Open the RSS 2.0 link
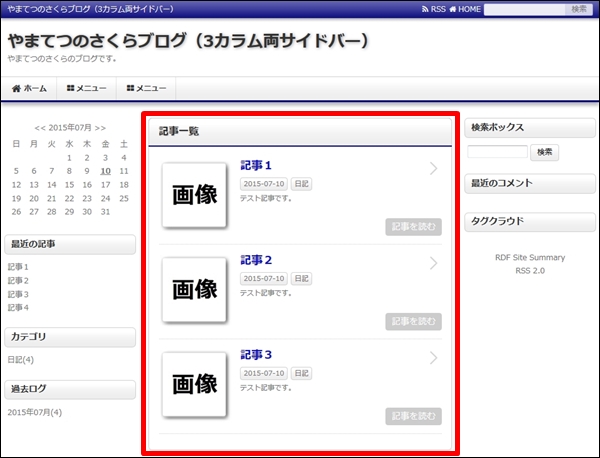Screen dimensions: 600x458 point(530,271)
